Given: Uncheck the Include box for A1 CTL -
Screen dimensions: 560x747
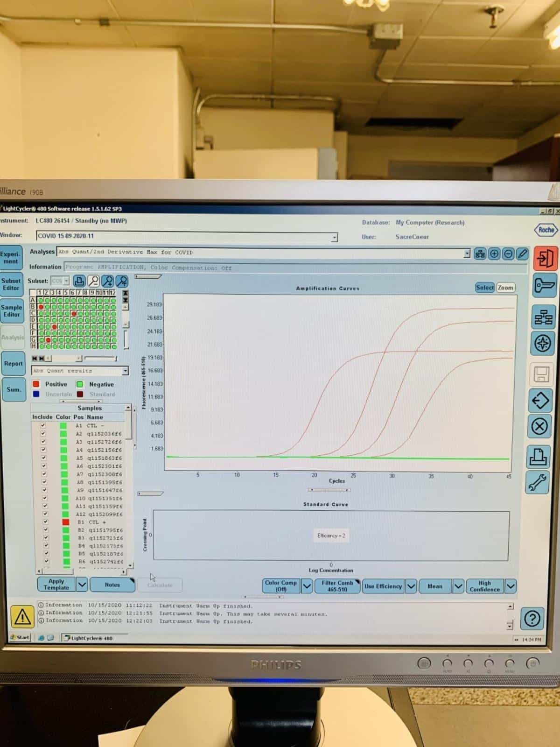Looking at the screenshot, I should 43,425.
